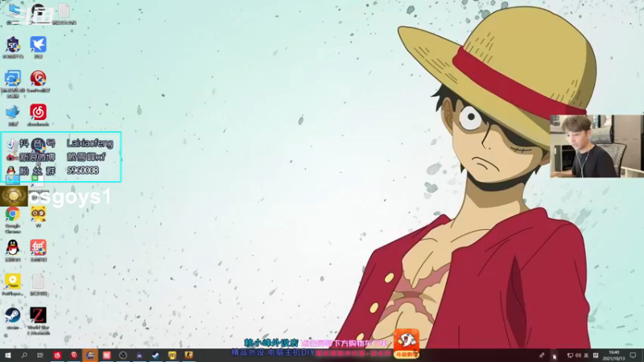Switch the input method language indicator
The width and height of the screenshot is (644, 362).
tap(586, 356)
